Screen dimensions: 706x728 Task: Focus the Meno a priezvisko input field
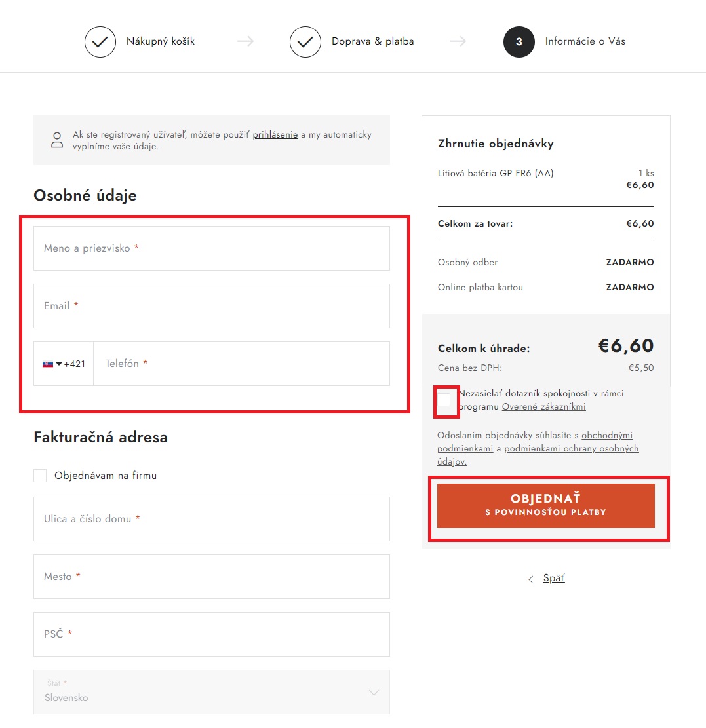pos(211,248)
